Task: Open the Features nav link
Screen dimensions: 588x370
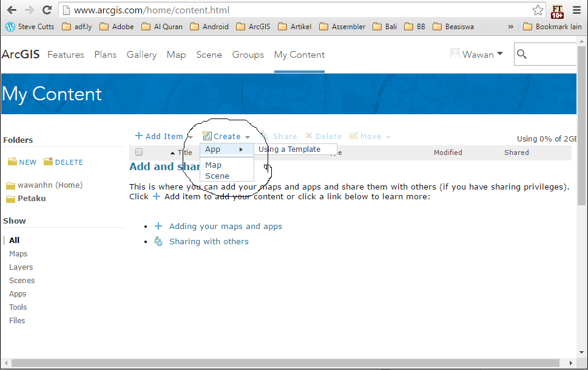Action: pyautogui.click(x=66, y=55)
